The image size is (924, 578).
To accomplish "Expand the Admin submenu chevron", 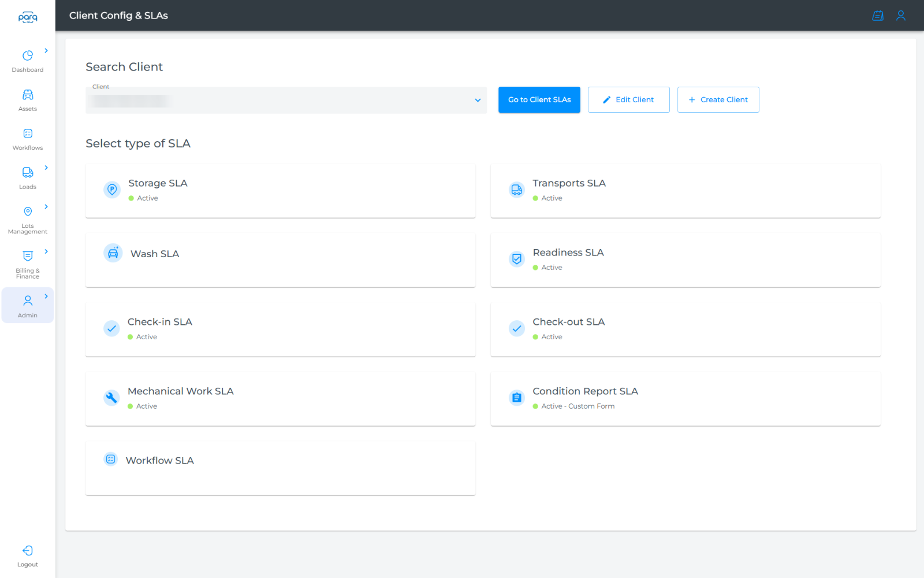I will 46,296.
